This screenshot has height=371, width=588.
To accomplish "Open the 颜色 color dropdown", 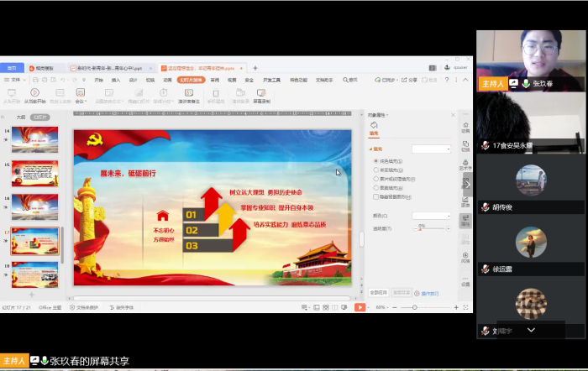I will point(431,216).
